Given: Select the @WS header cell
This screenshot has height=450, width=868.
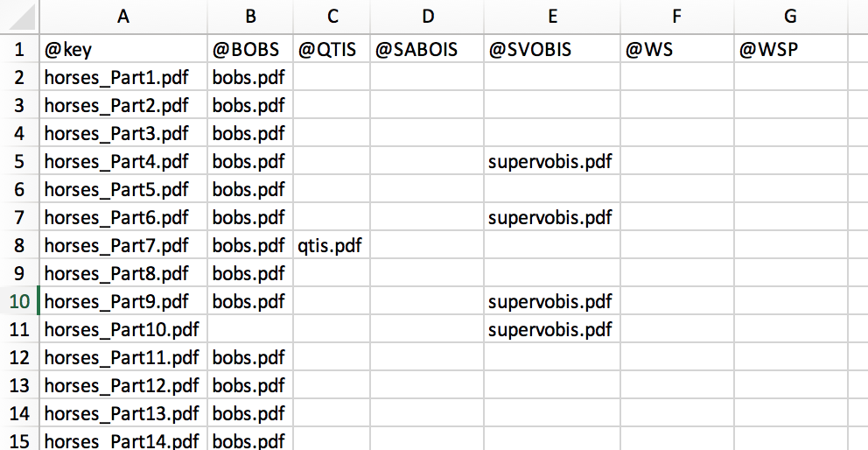Looking at the screenshot, I should pyautogui.click(x=676, y=49).
